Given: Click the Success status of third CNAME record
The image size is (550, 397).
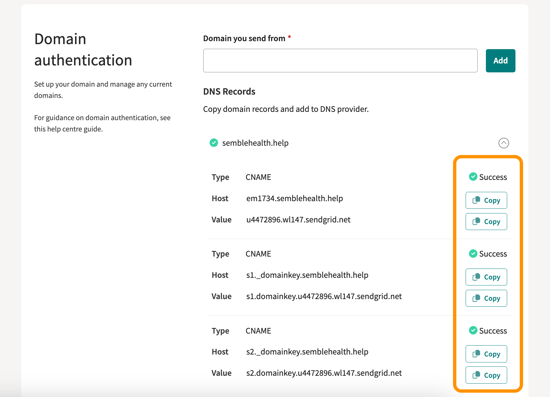Looking at the screenshot, I should (488, 331).
